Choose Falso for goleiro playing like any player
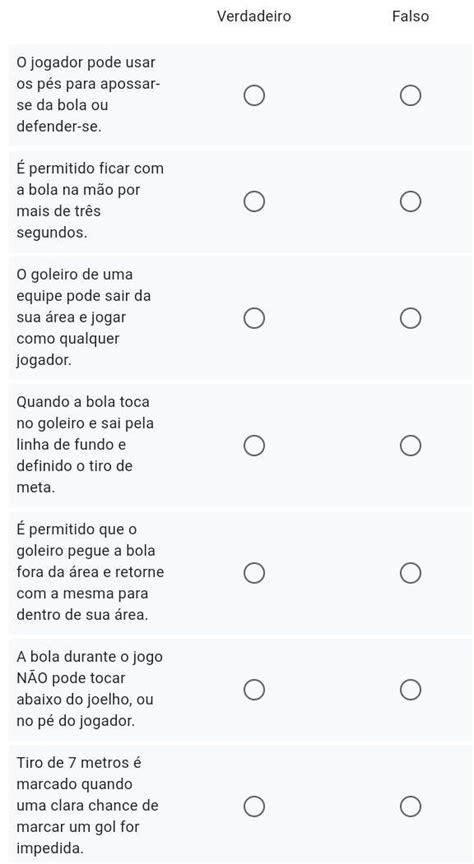This screenshot has width=474, height=864. coord(411,318)
